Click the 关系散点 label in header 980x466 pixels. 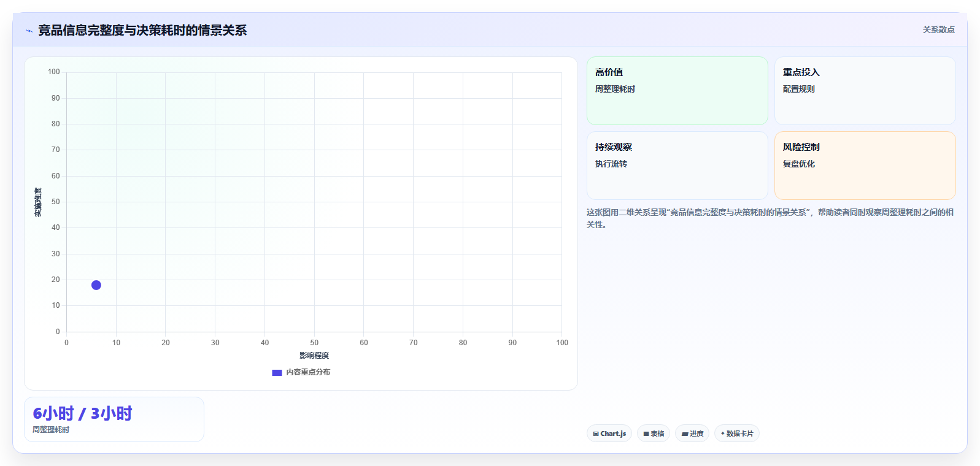point(938,29)
